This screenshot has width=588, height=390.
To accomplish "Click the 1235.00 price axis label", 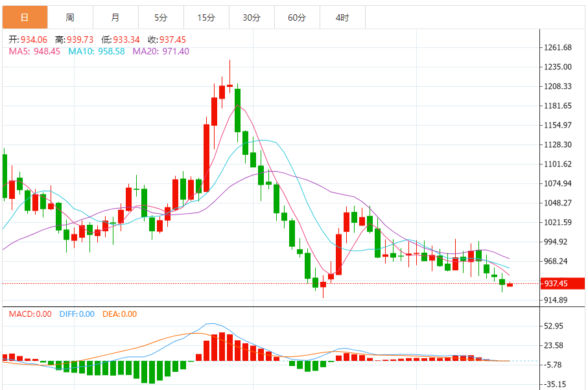I will [558, 67].
